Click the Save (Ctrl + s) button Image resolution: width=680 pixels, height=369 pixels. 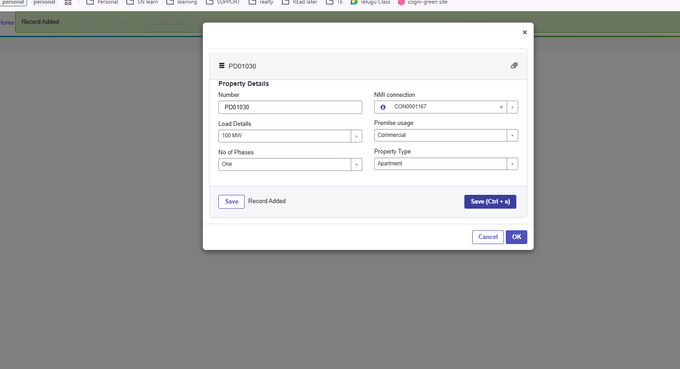490,202
